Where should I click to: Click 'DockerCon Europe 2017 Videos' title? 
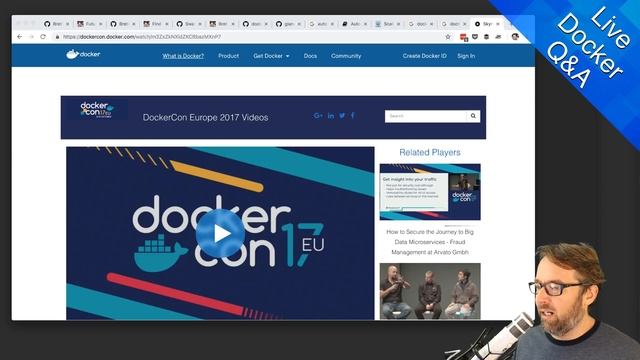pos(205,118)
